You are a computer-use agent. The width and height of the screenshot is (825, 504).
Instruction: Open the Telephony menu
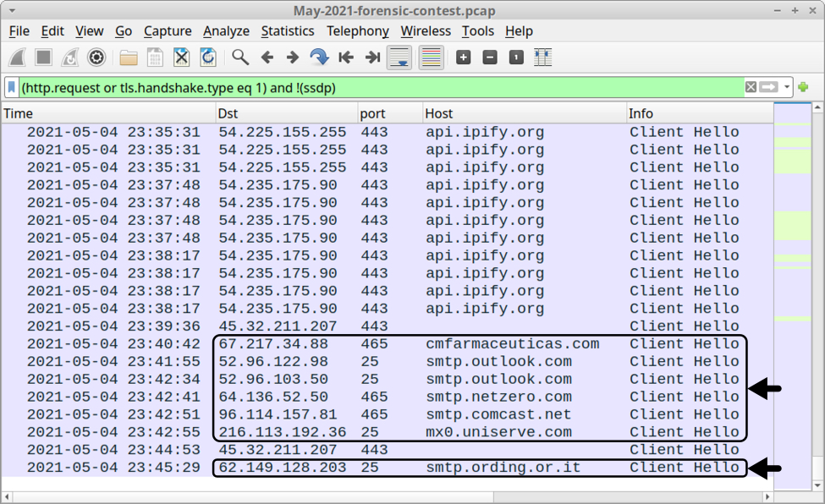click(x=357, y=31)
